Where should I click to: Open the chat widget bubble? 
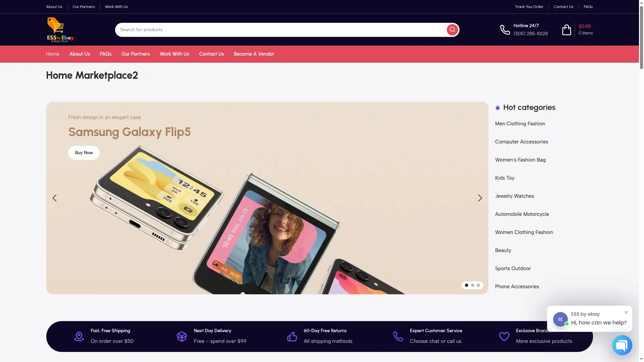click(x=622, y=345)
